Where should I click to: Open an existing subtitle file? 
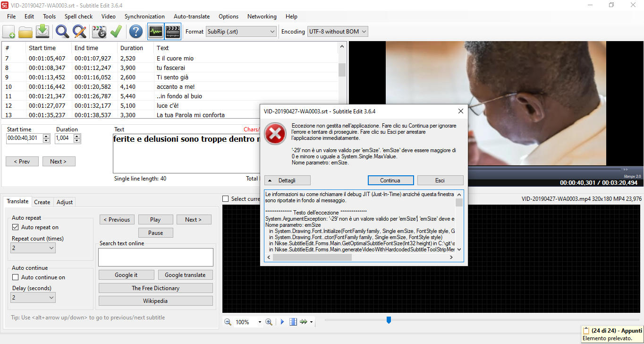26,32
